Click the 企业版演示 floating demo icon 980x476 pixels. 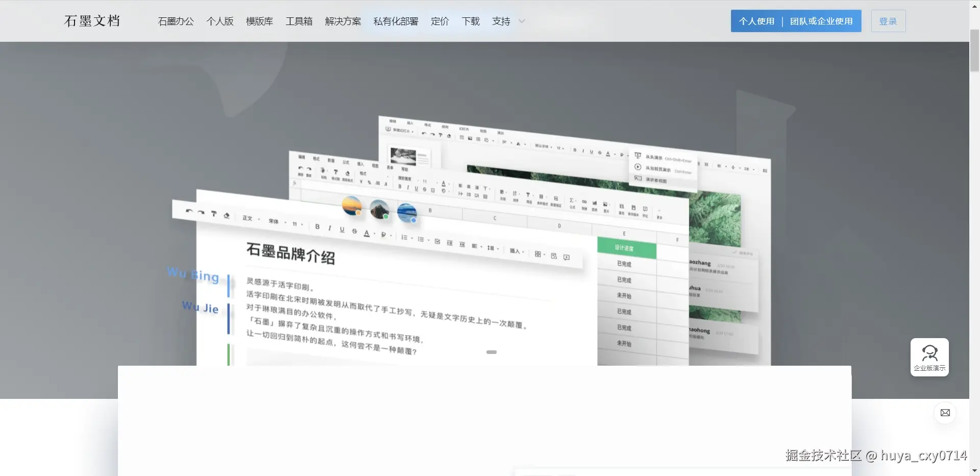click(x=929, y=357)
